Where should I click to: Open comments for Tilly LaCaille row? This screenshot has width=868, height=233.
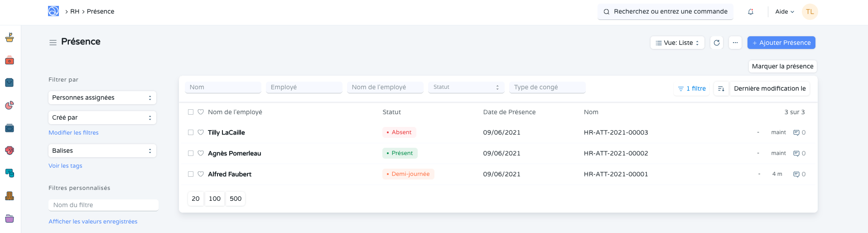(800, 132)
